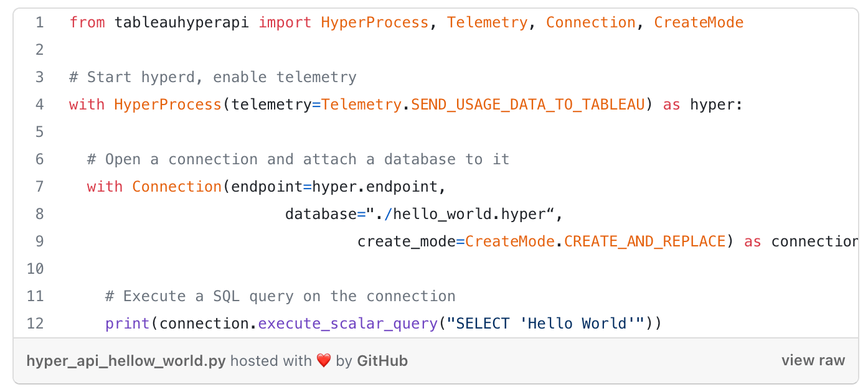Click the execute_scalar_query method name

click(x=347, y=324)
